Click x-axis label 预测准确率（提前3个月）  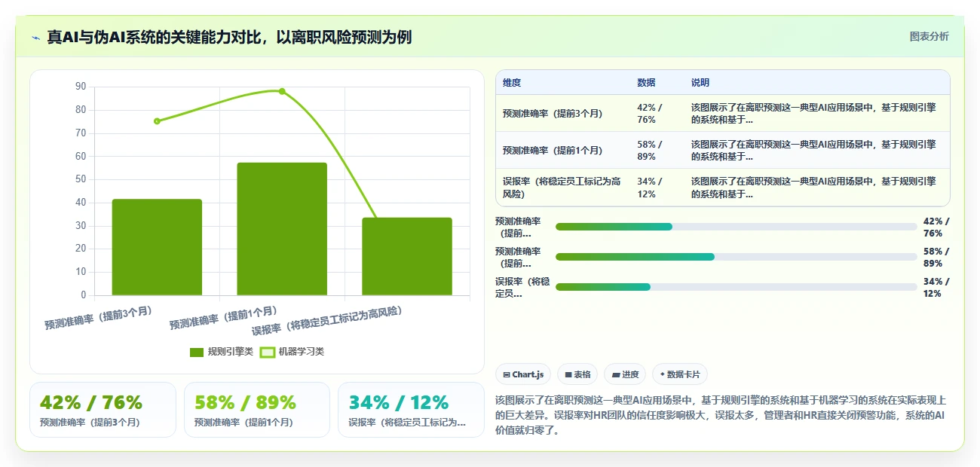tap(98, 318)
